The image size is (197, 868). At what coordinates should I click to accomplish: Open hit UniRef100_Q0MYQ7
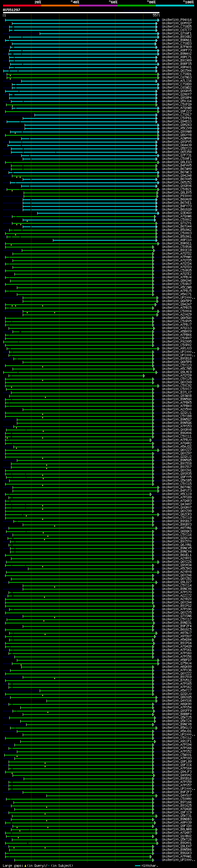click(x=177, y=23)
